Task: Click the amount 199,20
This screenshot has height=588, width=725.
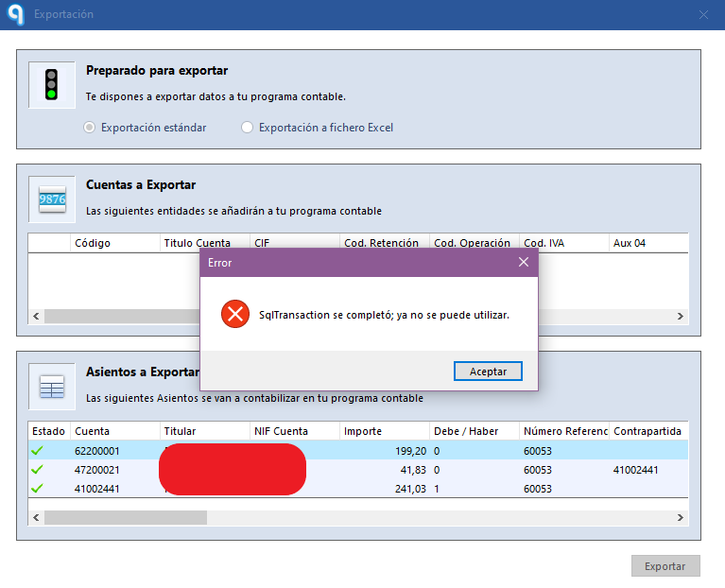Action: pyautogui.click(x=410, y=451)
